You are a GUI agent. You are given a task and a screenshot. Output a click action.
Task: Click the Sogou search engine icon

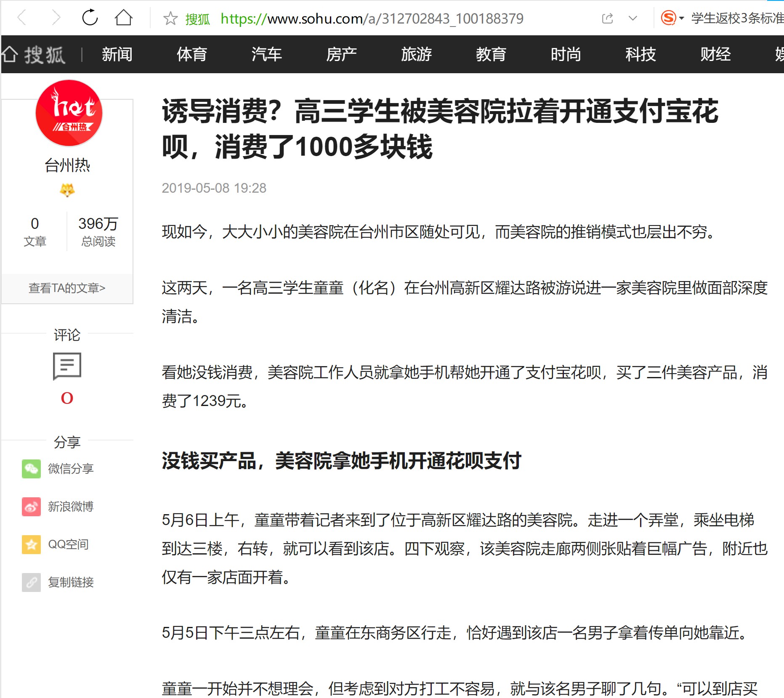(x=668, y=18)
